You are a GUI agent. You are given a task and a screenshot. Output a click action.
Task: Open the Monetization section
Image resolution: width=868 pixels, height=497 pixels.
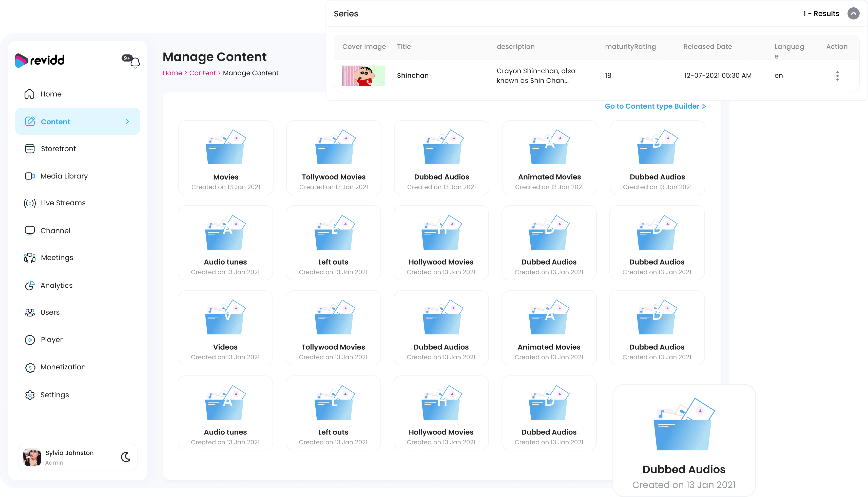coord(63,367)
